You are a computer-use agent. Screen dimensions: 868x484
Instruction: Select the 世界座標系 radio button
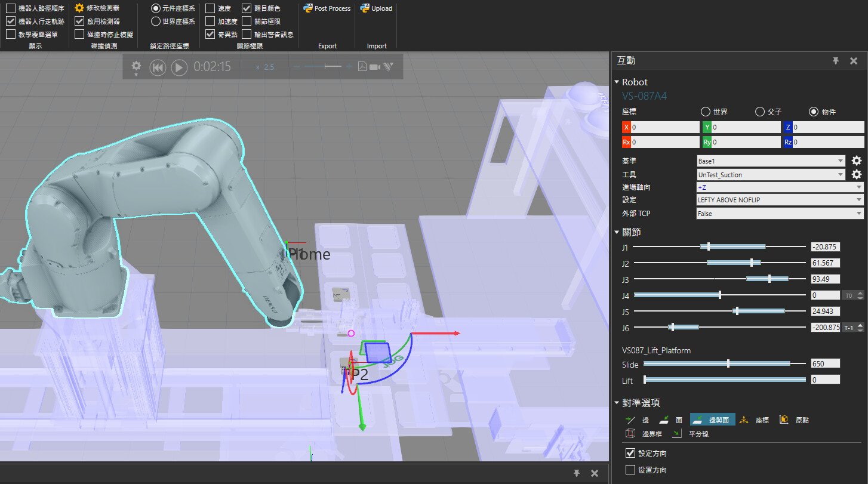pos(156,21)
